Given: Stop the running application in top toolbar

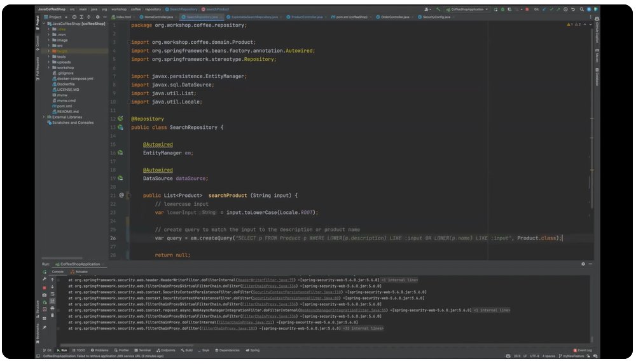Looking at the screenshot, I should coord(527,10).
